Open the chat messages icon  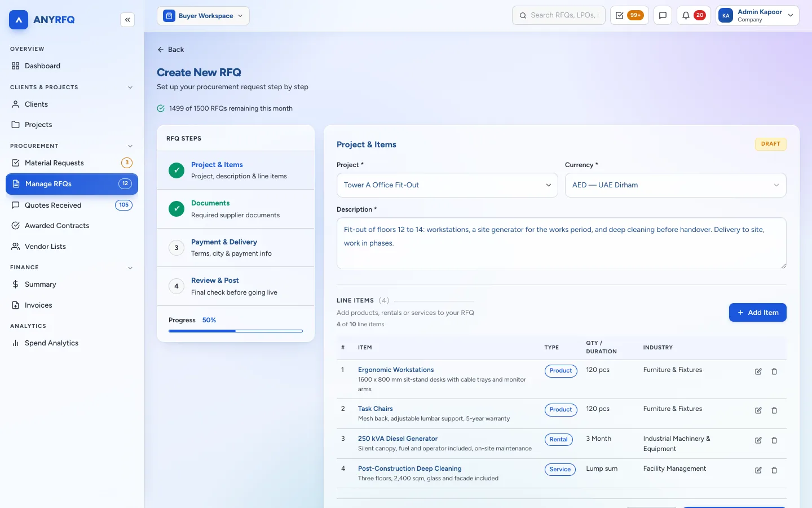pyautogui.click(x=663, y=16)
